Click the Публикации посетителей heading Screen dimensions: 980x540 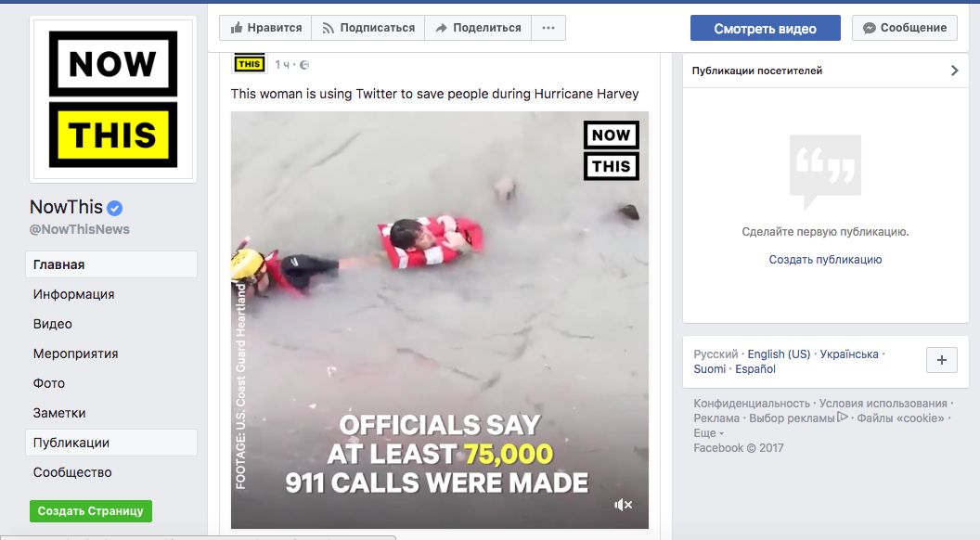click(757, 71)
